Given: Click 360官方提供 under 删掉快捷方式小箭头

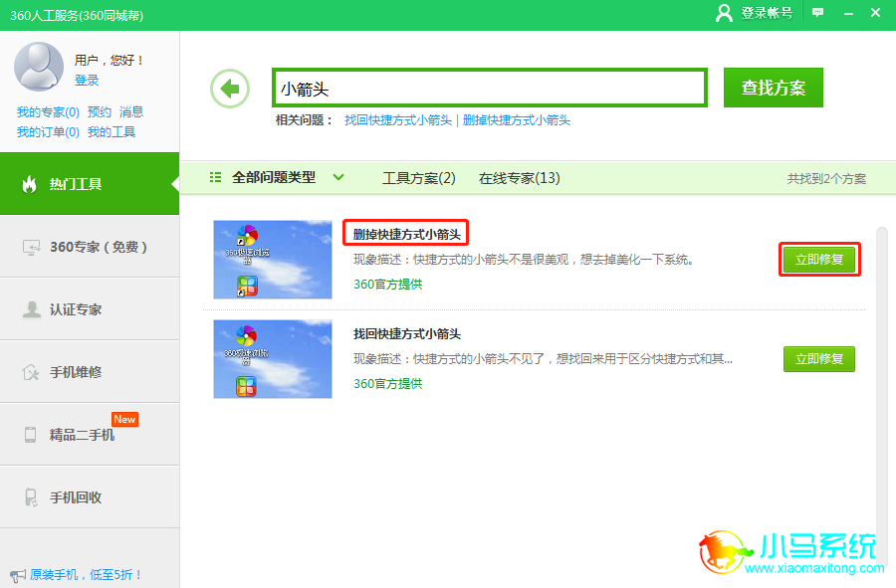Looking at the screenshot, I should 388,284.
